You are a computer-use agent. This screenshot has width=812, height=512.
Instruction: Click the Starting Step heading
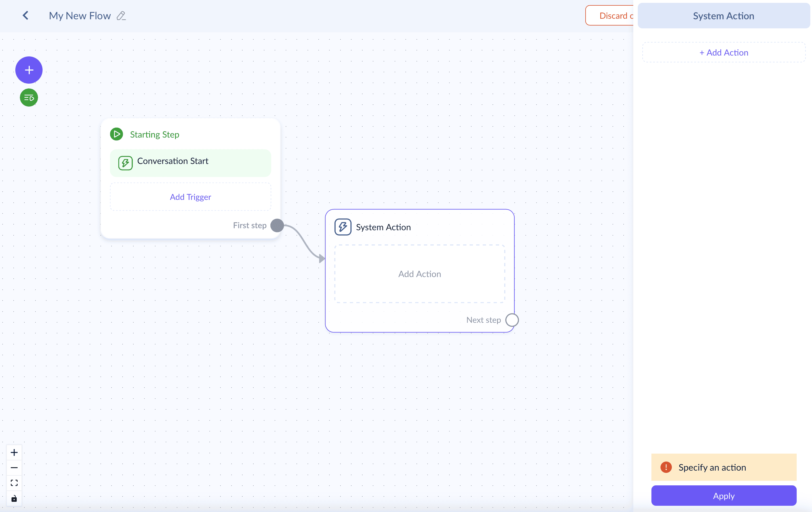(155, 134)
